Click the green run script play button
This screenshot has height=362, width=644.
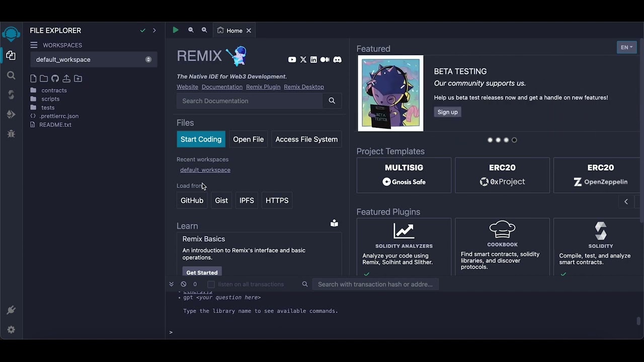pyautogui.click(x=175, y=30)
